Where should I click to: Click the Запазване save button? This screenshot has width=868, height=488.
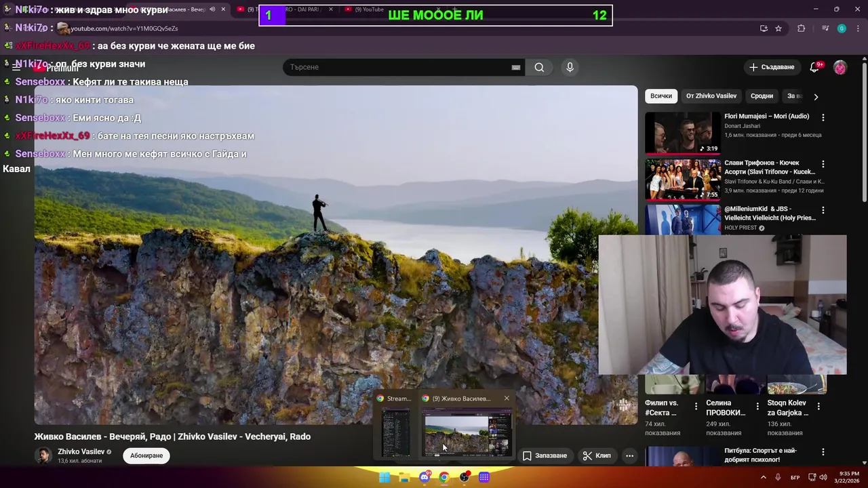coord(545,455)
